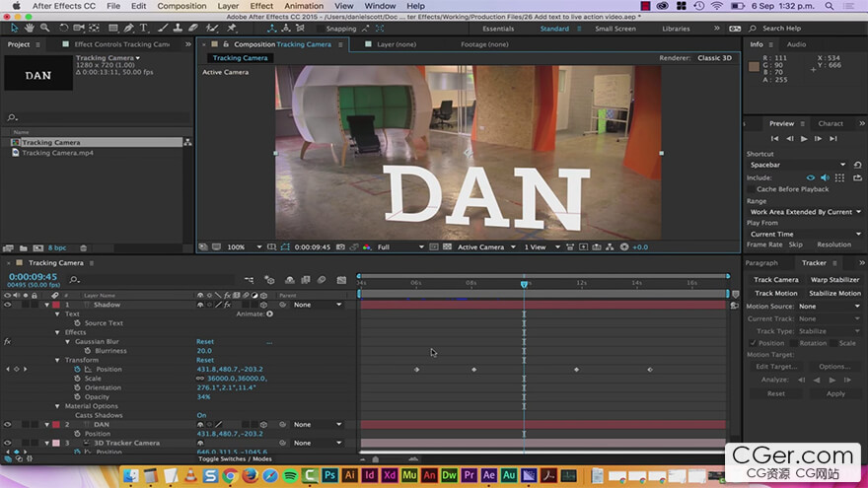868x488 pixels.
Task: Select the Hand tool in the toolbar
Action: (30, 29)
